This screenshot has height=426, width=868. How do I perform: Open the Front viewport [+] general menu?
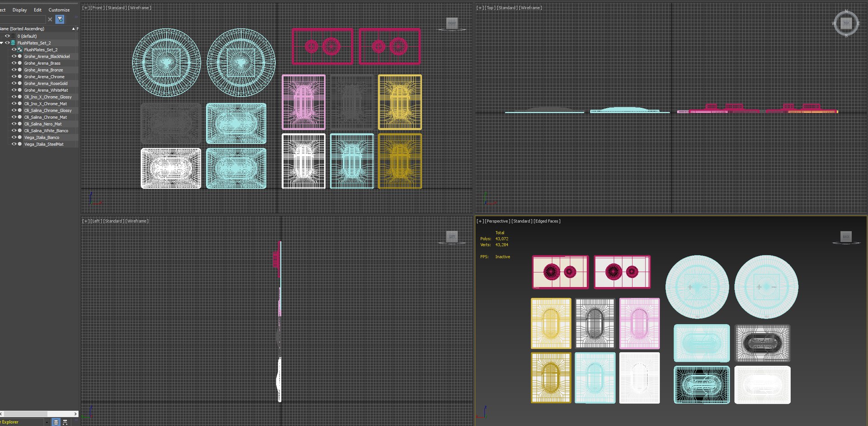coord(85,8)
